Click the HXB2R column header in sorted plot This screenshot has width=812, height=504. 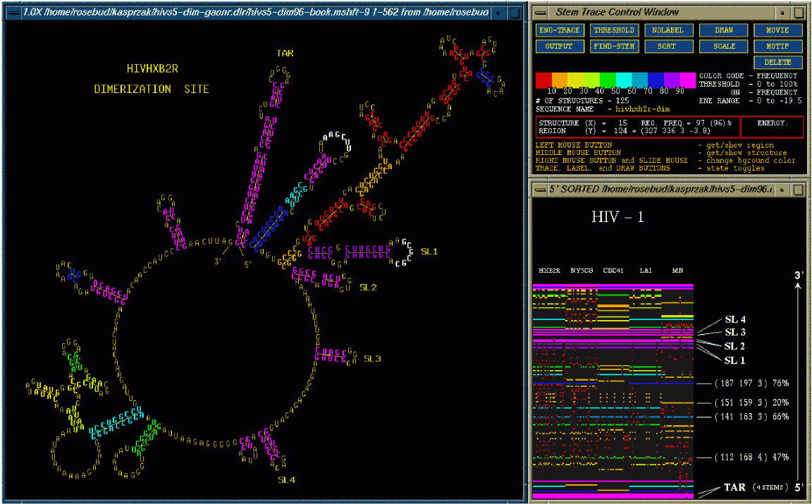pos(549,271)
